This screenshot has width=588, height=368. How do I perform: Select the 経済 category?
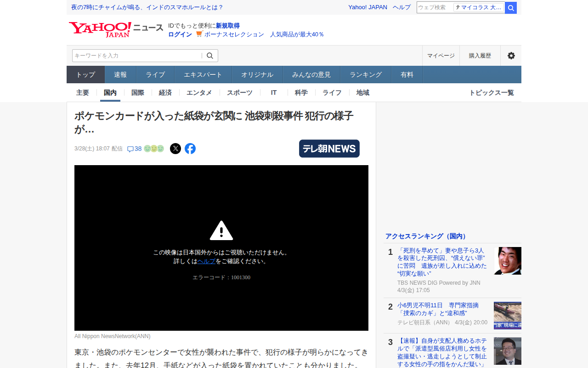[165, 92]
